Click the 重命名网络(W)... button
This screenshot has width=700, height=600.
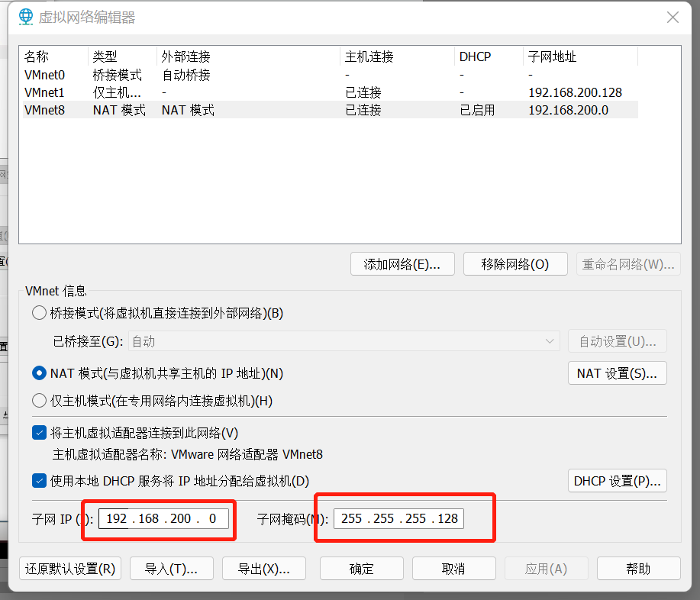coord(628,264)
